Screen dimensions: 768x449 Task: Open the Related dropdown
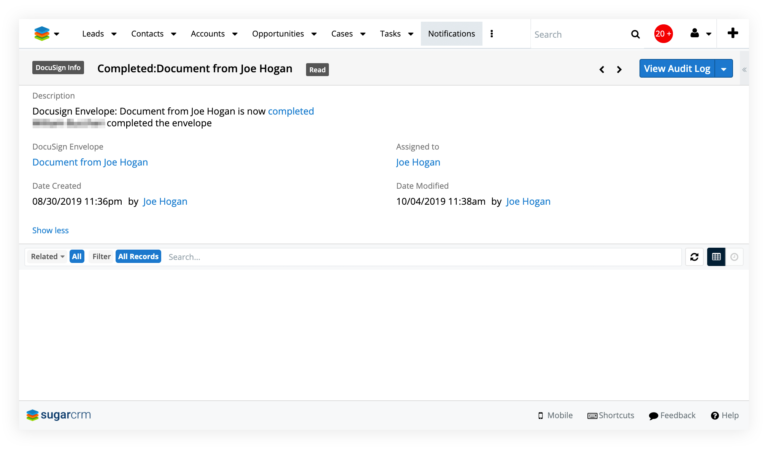48,257
